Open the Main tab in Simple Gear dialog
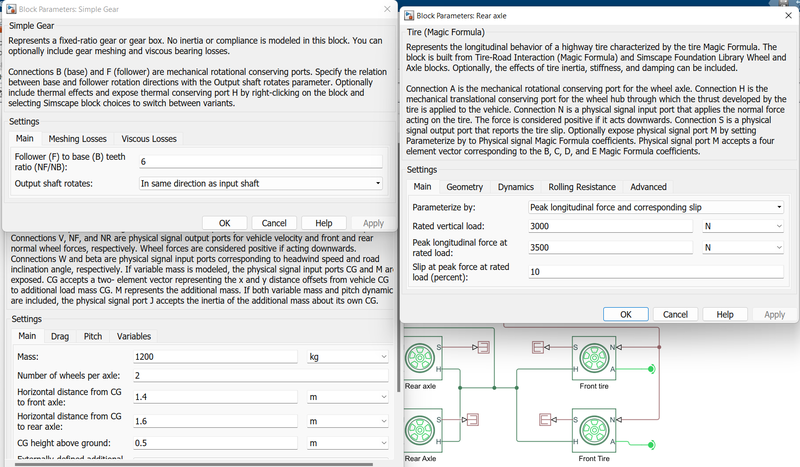 (x=24, y=138)
